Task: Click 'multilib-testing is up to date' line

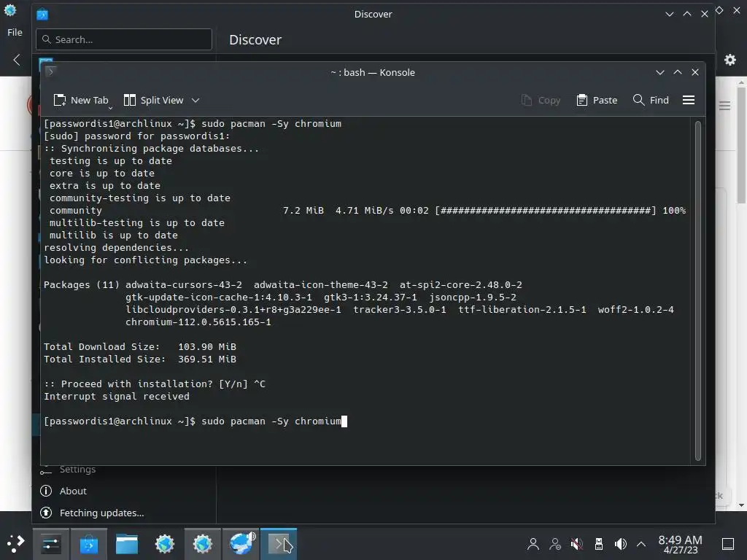Action: tap(137, 223)
